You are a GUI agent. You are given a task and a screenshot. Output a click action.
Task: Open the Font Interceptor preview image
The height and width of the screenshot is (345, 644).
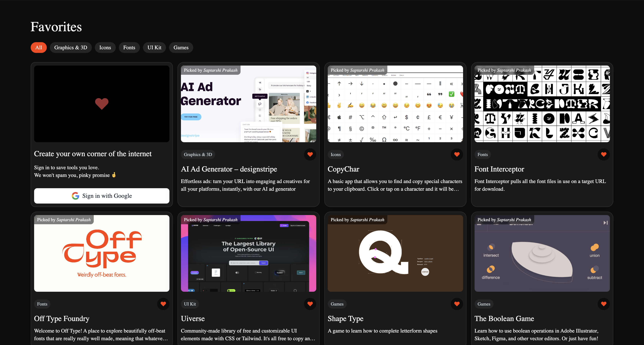pos(542,104)
